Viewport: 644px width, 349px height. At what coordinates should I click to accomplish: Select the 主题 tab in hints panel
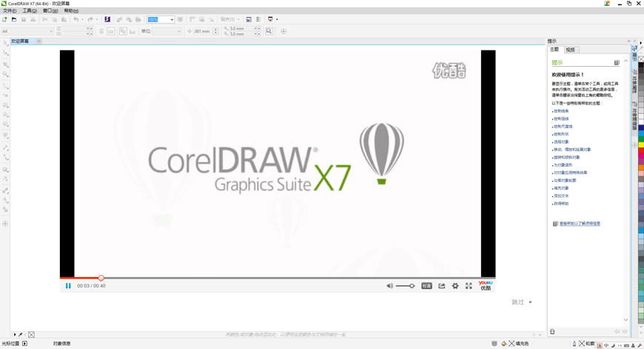(x=554, y=50)
